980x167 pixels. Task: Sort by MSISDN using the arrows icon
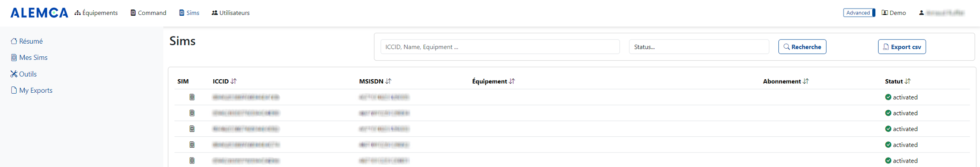(388, 81)
